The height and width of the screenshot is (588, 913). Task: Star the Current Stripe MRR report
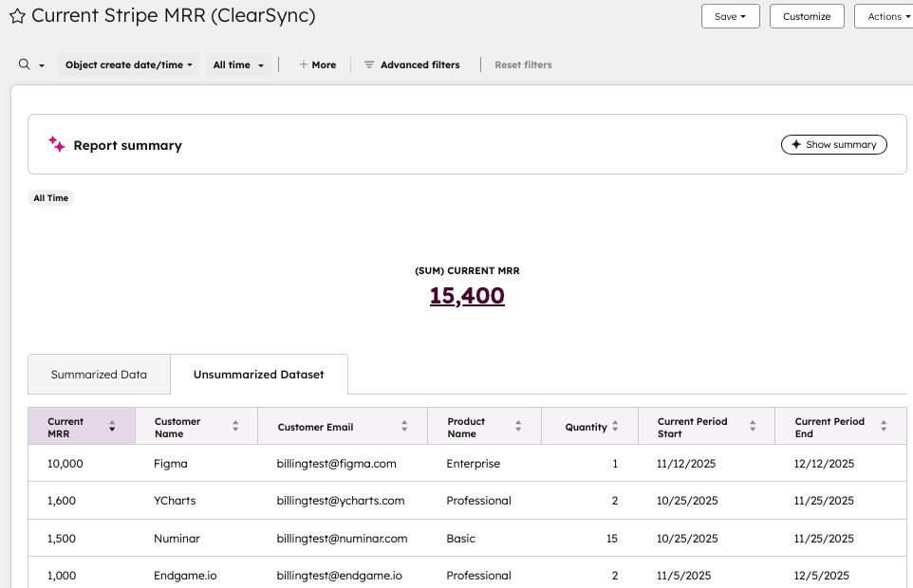point(17,16)
